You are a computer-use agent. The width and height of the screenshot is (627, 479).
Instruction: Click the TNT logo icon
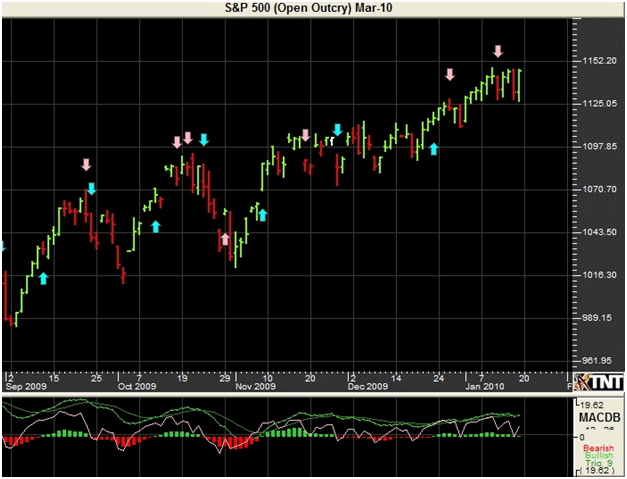point(599,382)
